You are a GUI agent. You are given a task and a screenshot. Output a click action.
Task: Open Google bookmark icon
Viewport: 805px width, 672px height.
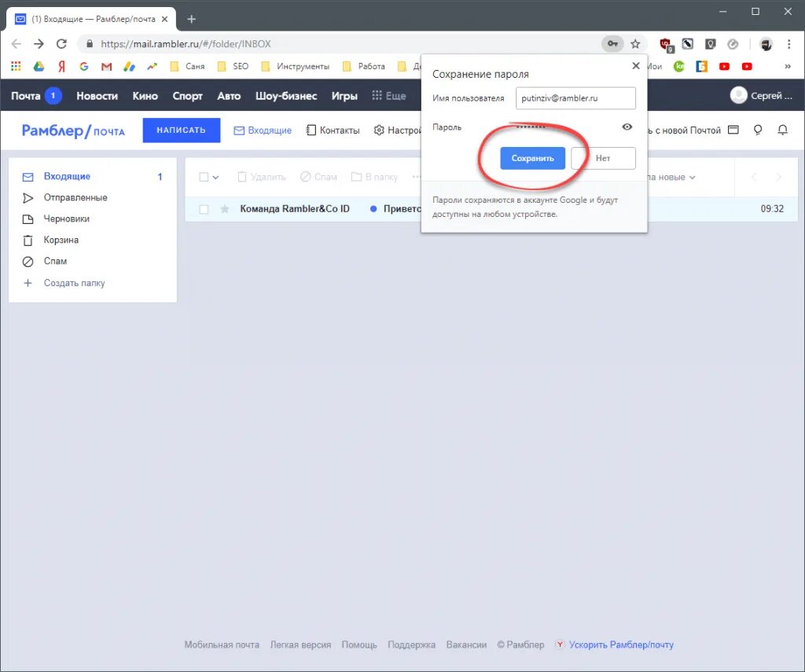(83, 66)
